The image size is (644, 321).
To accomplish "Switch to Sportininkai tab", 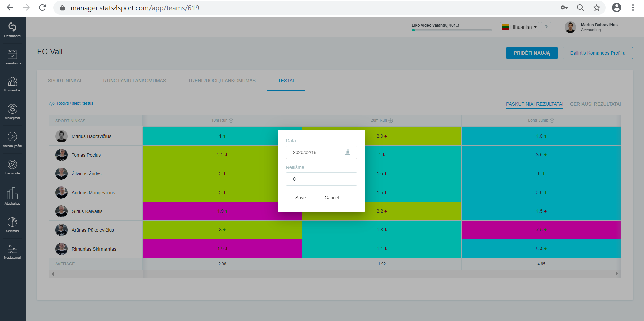I will tap(65, 81).
